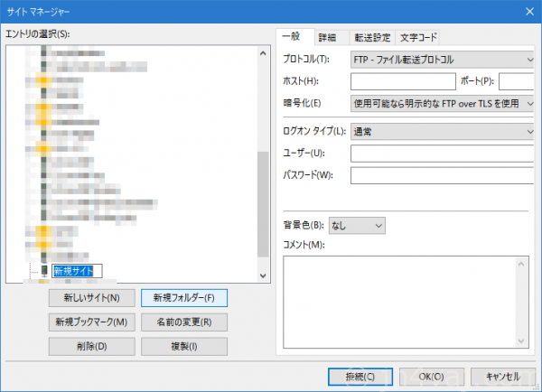The image size is (542, 392).
Task: Choose a color from 背景色 dropdown
Action: pos(357,224)
